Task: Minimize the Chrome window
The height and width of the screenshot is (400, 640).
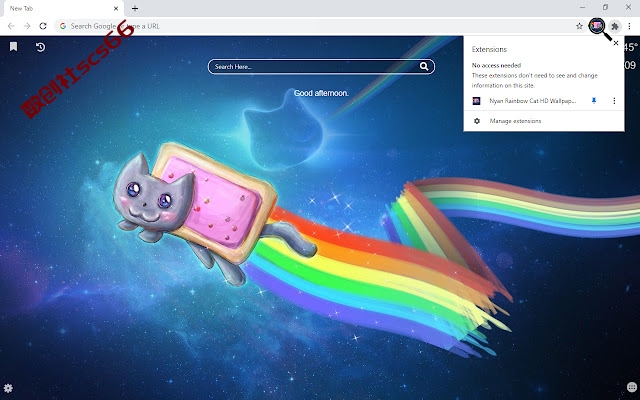Action: (582, 7)
